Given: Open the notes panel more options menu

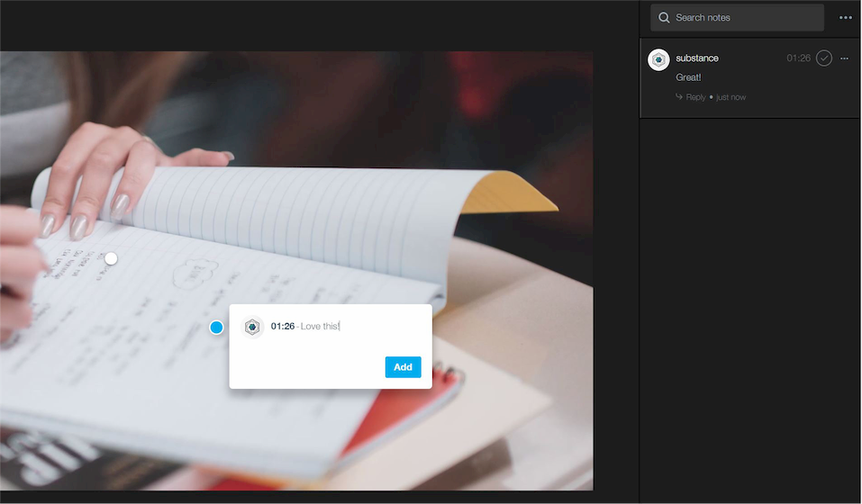Looking at the screenshot, I should 845,18.
